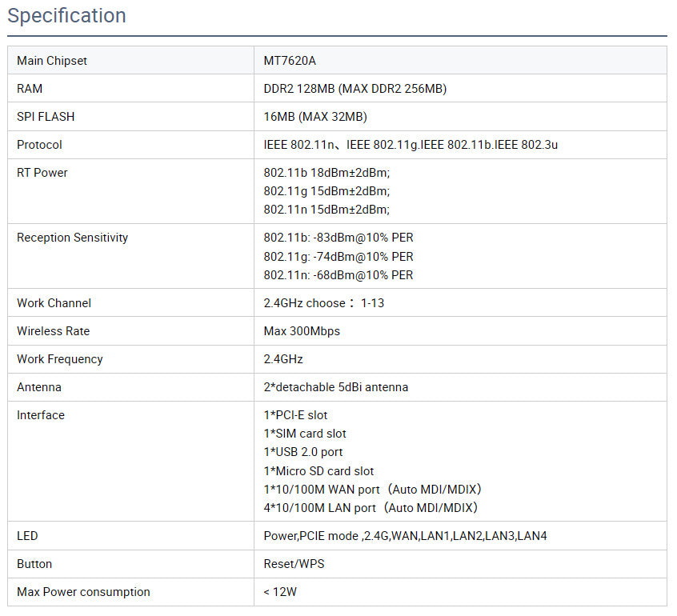Select the SPI FLASH label
The height and width of the screenshot is (616, 677).
[x=46, y=117]
